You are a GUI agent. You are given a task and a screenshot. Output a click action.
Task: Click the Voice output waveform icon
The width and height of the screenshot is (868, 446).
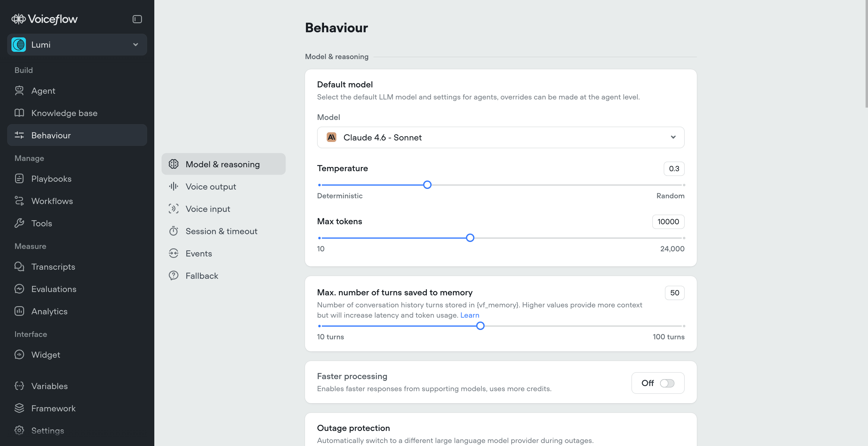point(174,186)
